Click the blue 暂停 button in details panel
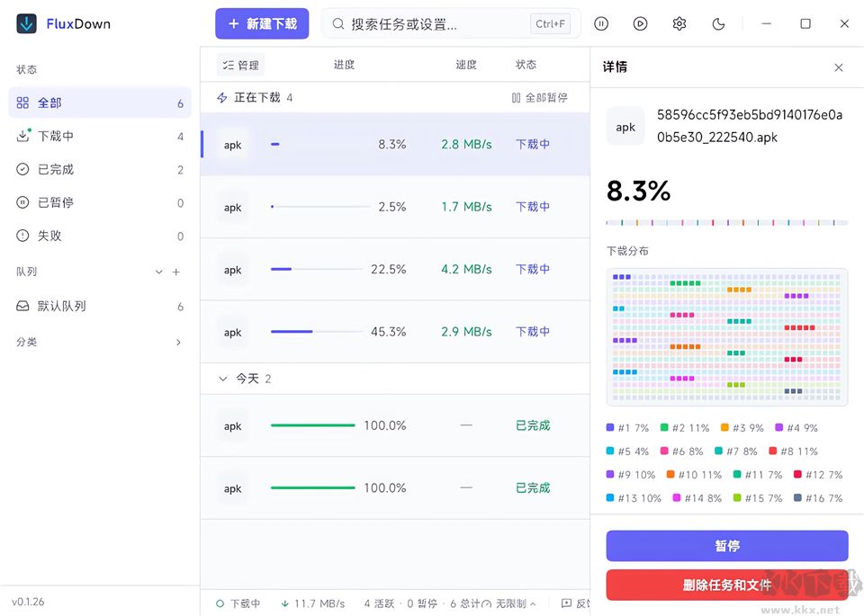Image resolution: width=864 pixels, height=616 pixels. coord(726,546)
